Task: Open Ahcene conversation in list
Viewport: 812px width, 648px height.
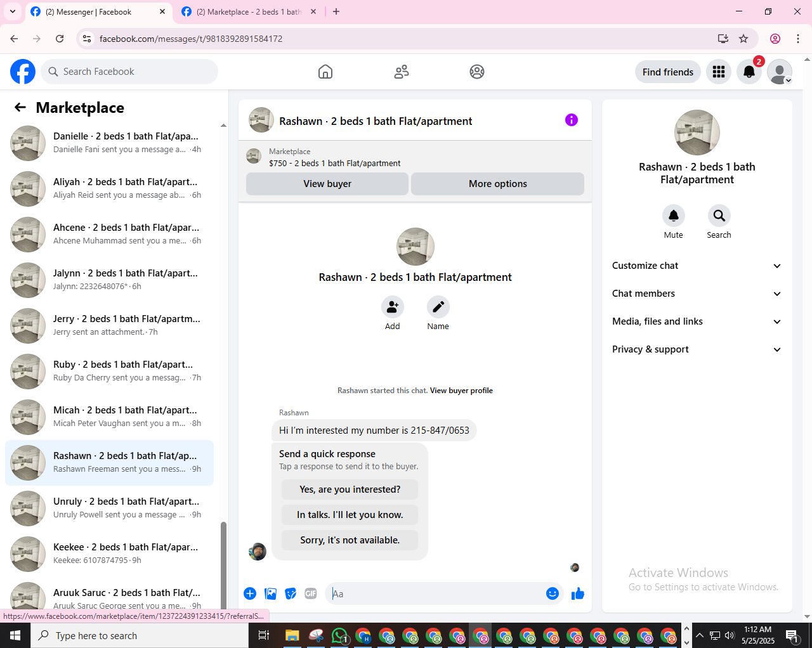Action: (x=109, y=235)
